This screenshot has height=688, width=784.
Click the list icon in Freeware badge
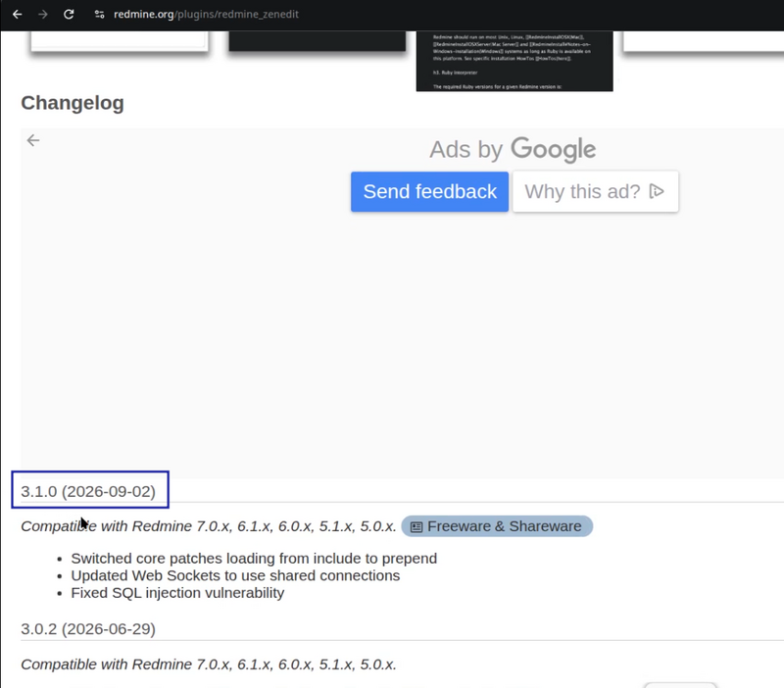(416, 527)
